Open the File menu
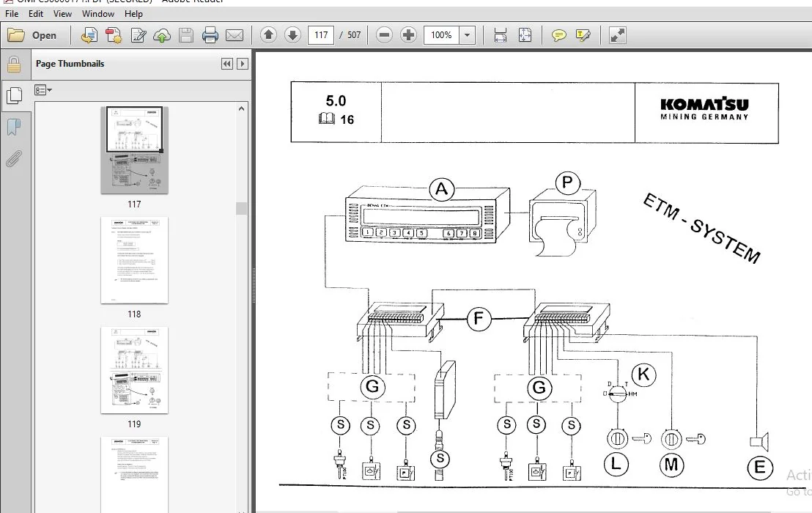 click(12, 14)
